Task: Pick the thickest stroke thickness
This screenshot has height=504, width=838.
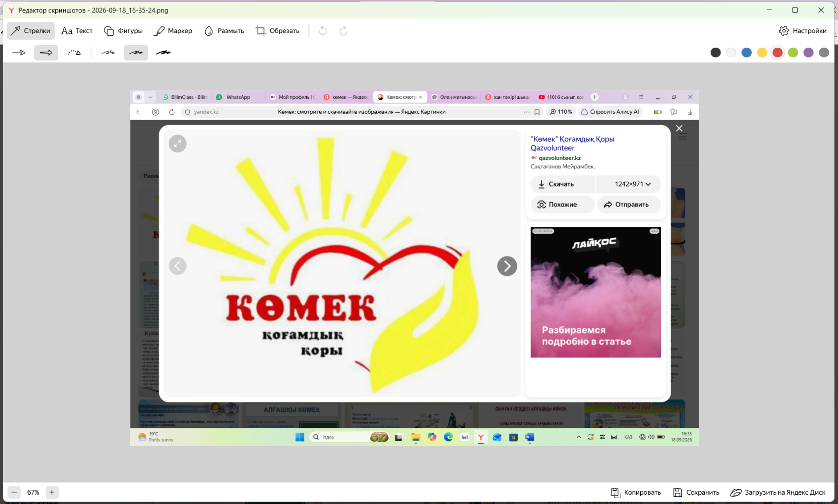Action: tap(163, 53)
